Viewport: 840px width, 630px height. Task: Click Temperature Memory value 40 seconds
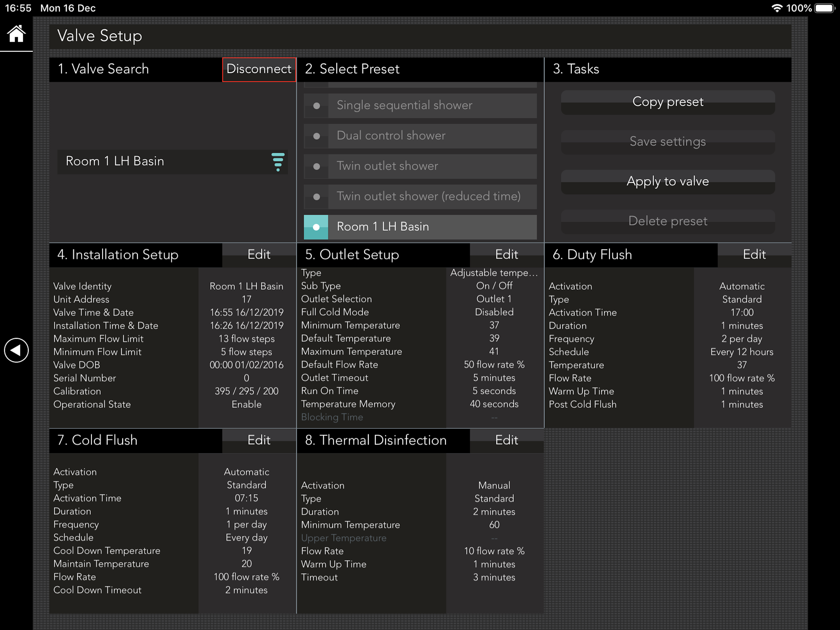(494, 404)
